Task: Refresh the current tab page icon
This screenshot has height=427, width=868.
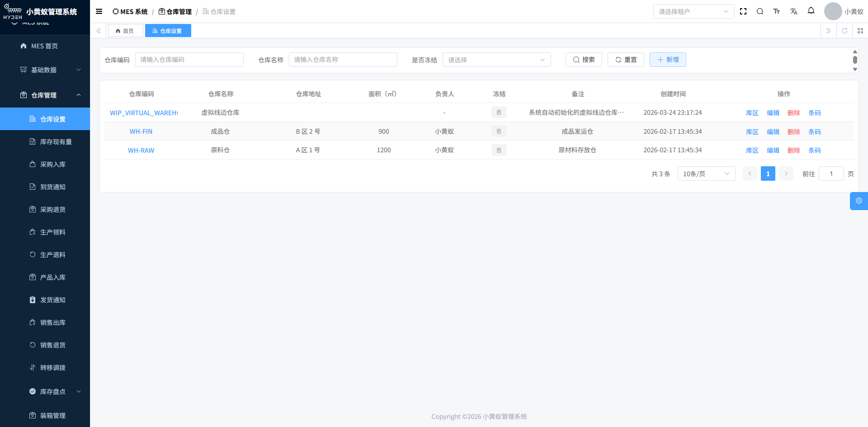Action: click(844, 31)
